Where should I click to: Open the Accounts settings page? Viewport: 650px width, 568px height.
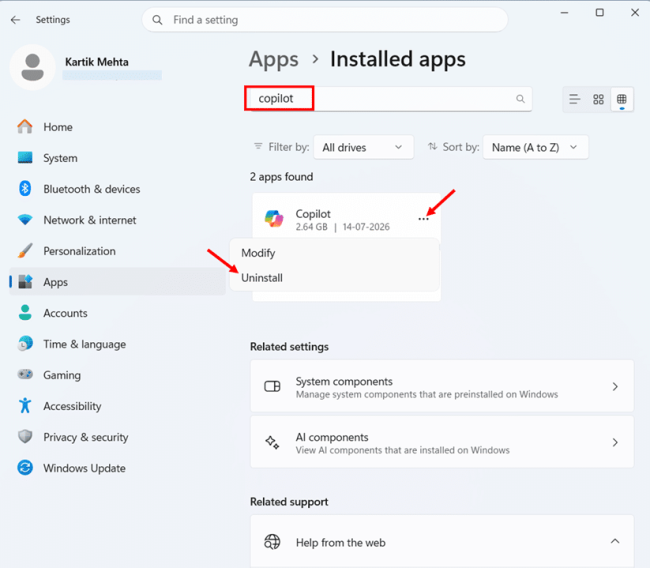(118, 313)
